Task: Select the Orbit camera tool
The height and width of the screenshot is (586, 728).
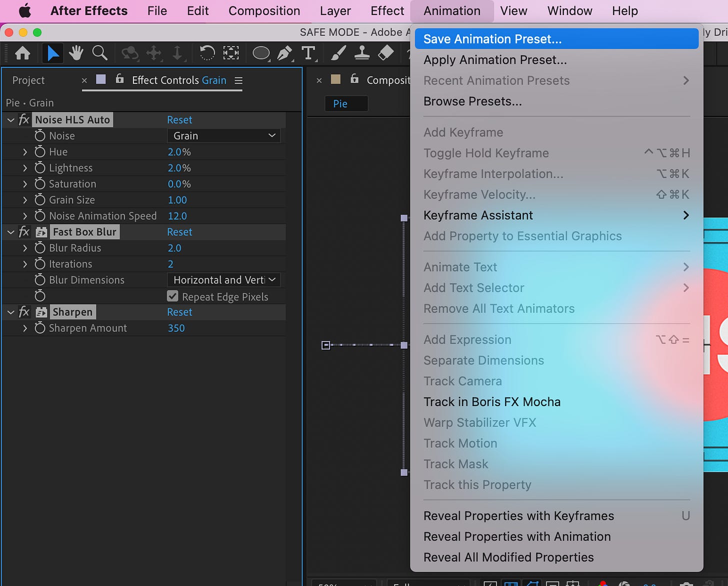Action: coord(130,53)
